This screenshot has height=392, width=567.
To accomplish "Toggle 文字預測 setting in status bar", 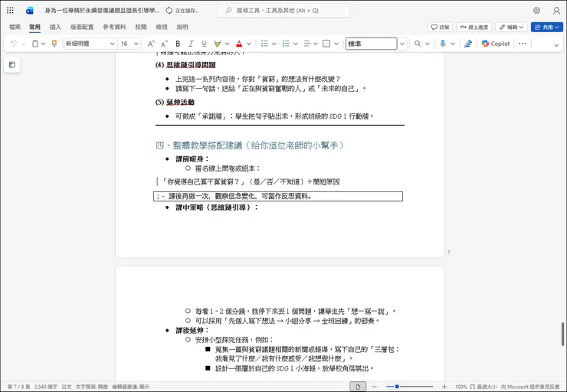I will point(92,387).
